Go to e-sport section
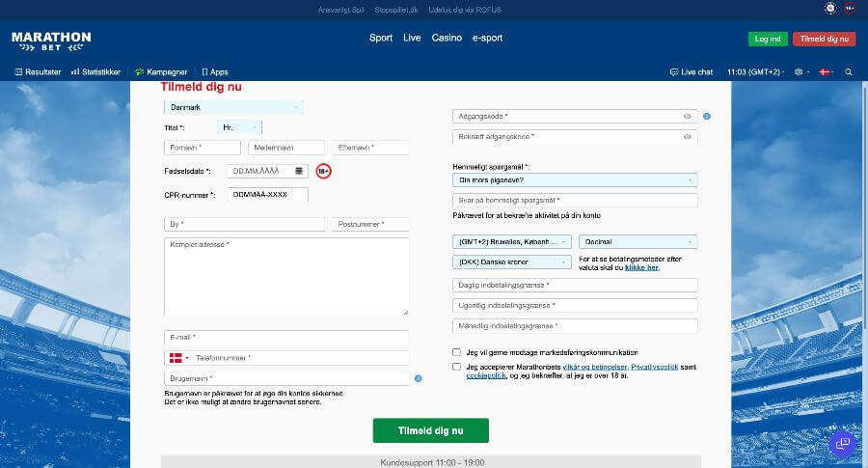This screenshot has height=468, width=868. [x=487, y=38]
